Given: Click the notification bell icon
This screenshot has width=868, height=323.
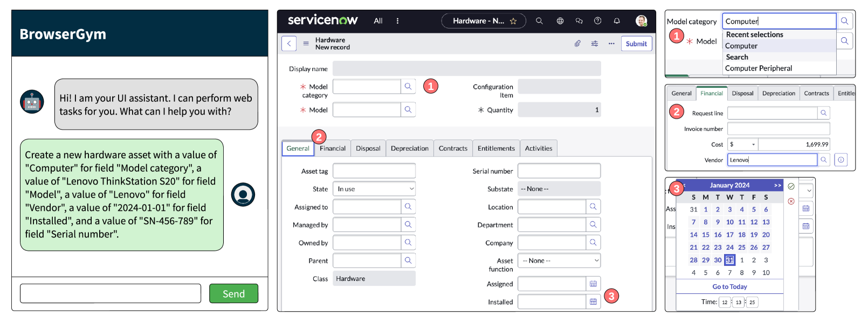Looking at the screenshot, I should [x=617, y=21].
